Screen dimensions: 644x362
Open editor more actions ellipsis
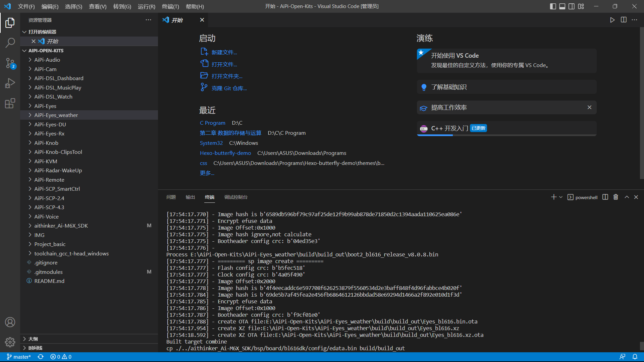[634, 20]
